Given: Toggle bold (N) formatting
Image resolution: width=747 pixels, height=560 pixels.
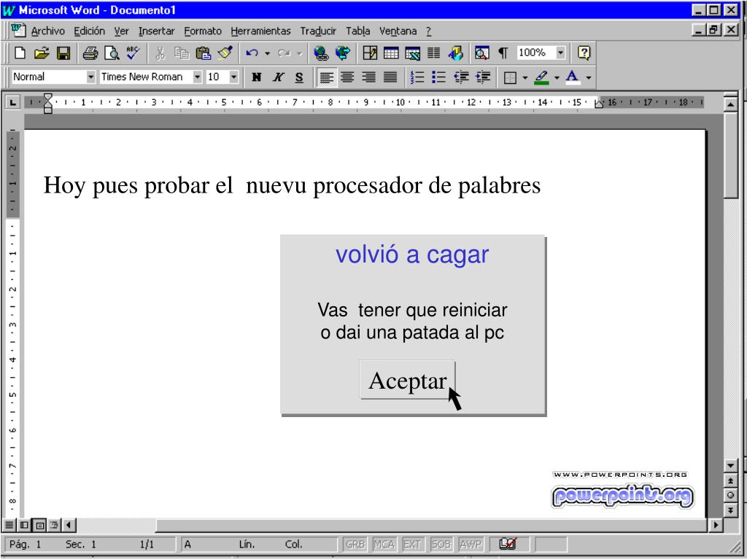Looking at the screenshot, I should (x=257, y=77).
